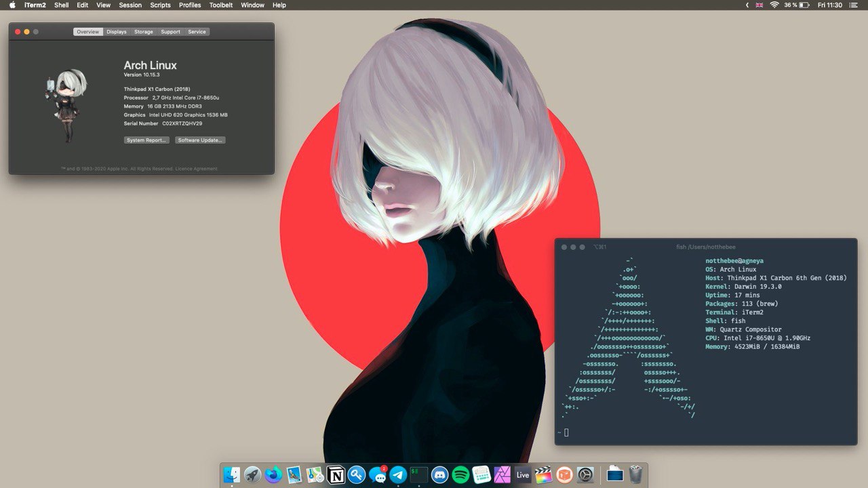
Task: Open the Toolbelt menu
Action: 221,5
